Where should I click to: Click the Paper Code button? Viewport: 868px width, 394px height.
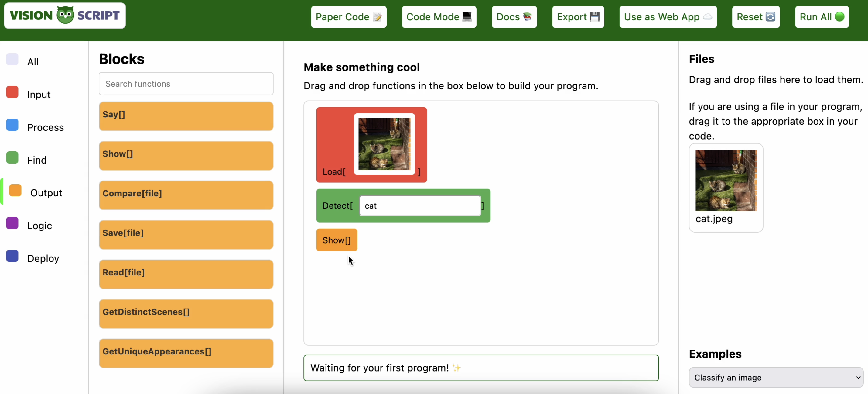click(x=348, y=17)
